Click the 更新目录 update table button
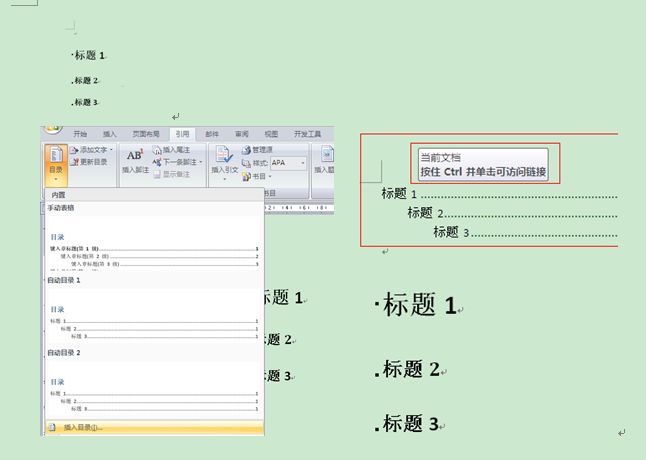The image size is (646, 460). pos(89,162)
